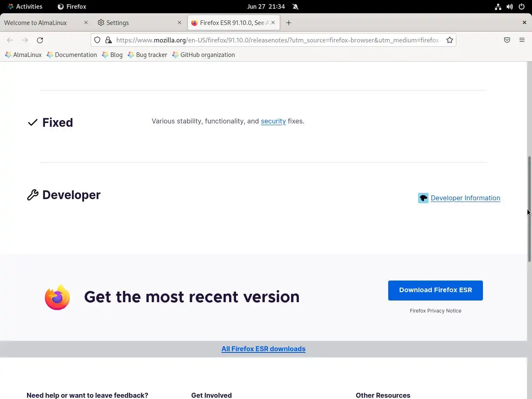The height and width of the screenshot is (399, 532).
Task: Open the Documentation bookmark
Action: (72, 55)
